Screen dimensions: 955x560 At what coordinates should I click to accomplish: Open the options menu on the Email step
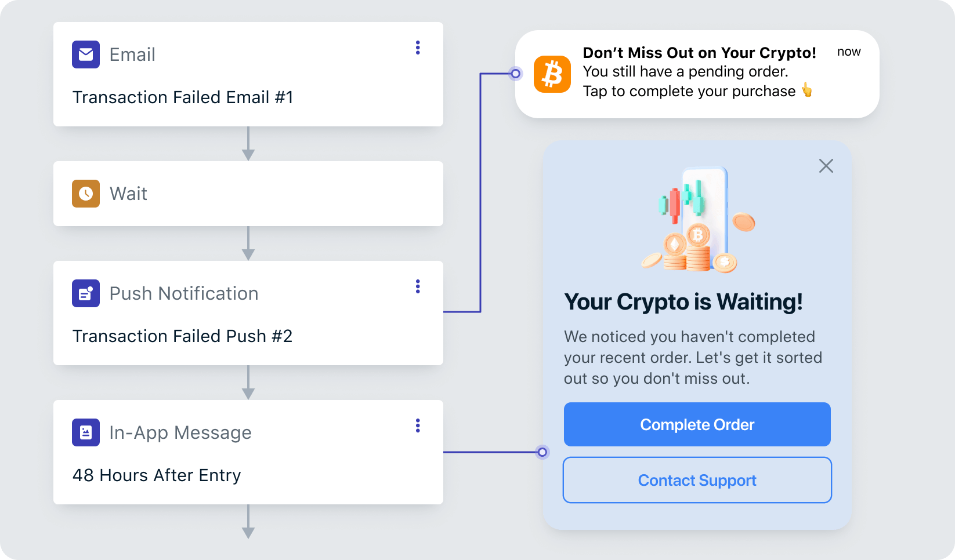[418, 48]
